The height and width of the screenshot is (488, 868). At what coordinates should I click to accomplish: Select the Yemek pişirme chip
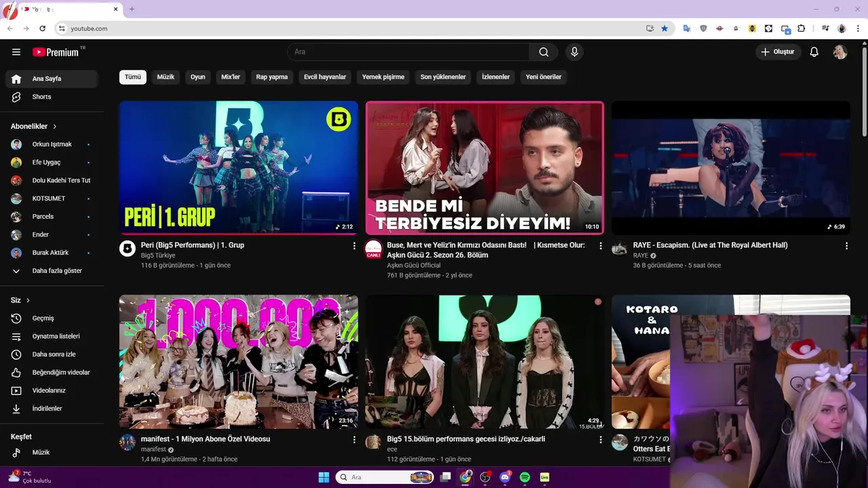pos(383,77)
